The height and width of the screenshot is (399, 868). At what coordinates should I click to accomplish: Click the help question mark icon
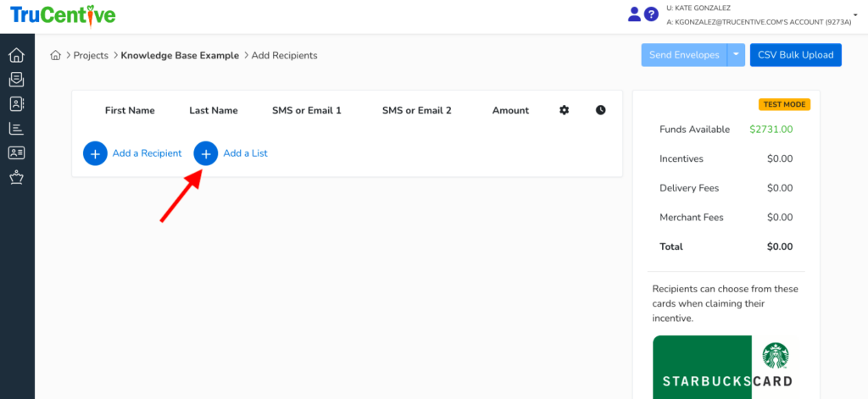click(651, 14)
